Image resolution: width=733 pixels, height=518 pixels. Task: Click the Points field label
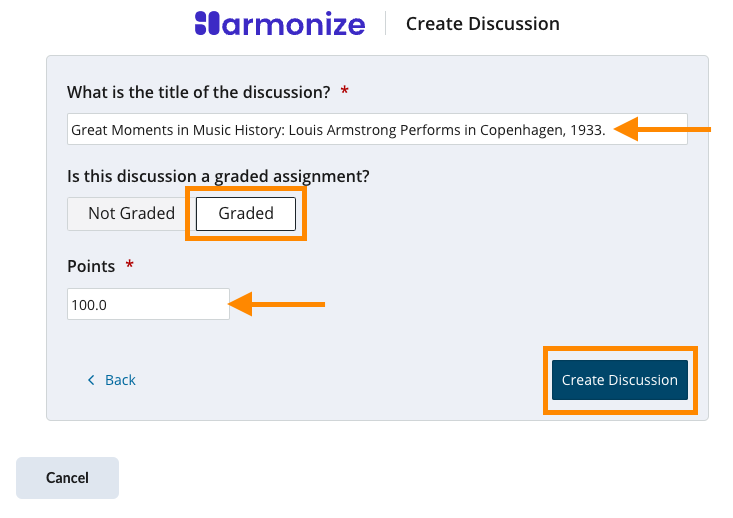[x=91, y=266]
